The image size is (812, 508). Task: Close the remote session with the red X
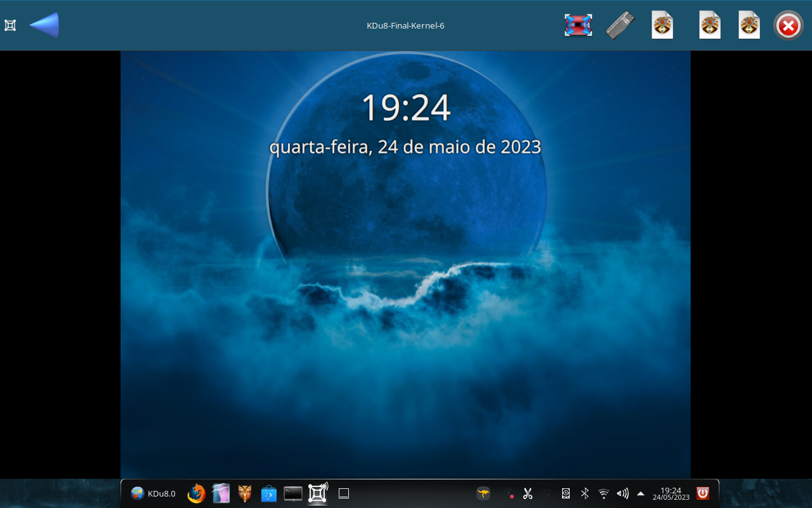coord(789,26)
